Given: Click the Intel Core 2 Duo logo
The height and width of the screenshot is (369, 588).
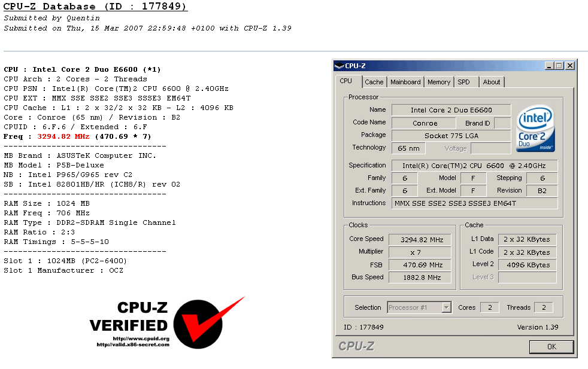Looking at the screenshot, I should coord(535,128).
